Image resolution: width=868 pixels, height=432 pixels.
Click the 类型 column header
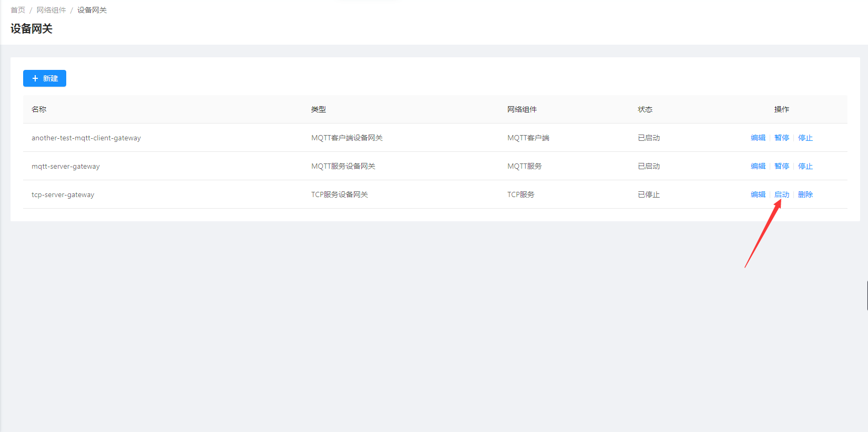pos(318,109)
